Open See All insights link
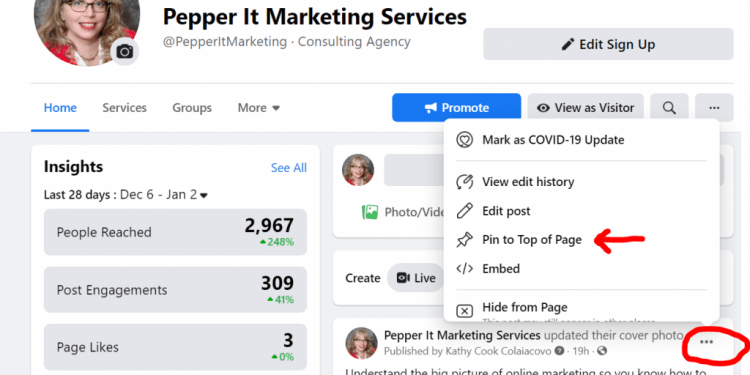750x375 pixels. point(289,168)
